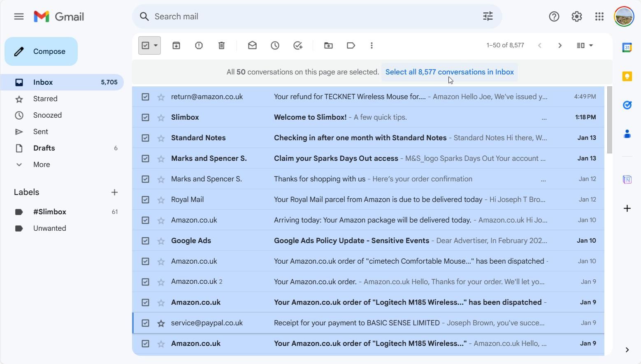The width and height of the screenshot is (641, 364).
Task: Report selected emails as spam
Action: click(199, 45)
